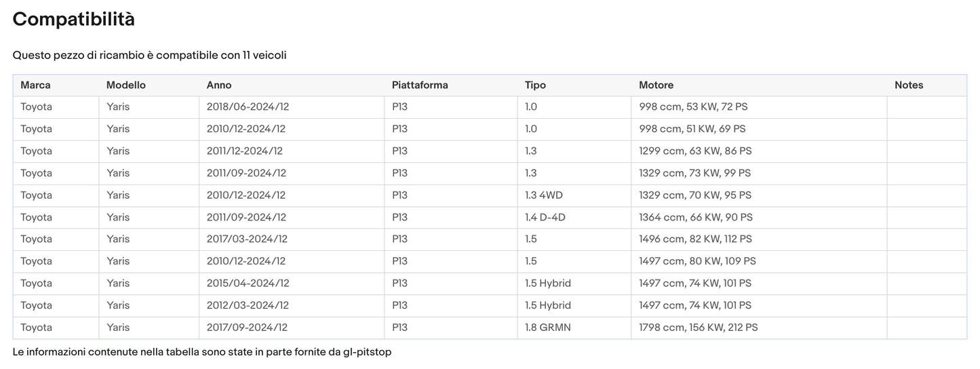Select the 1.4 D-4D type cell
This screenshot has width=980, height=369.
545,218
